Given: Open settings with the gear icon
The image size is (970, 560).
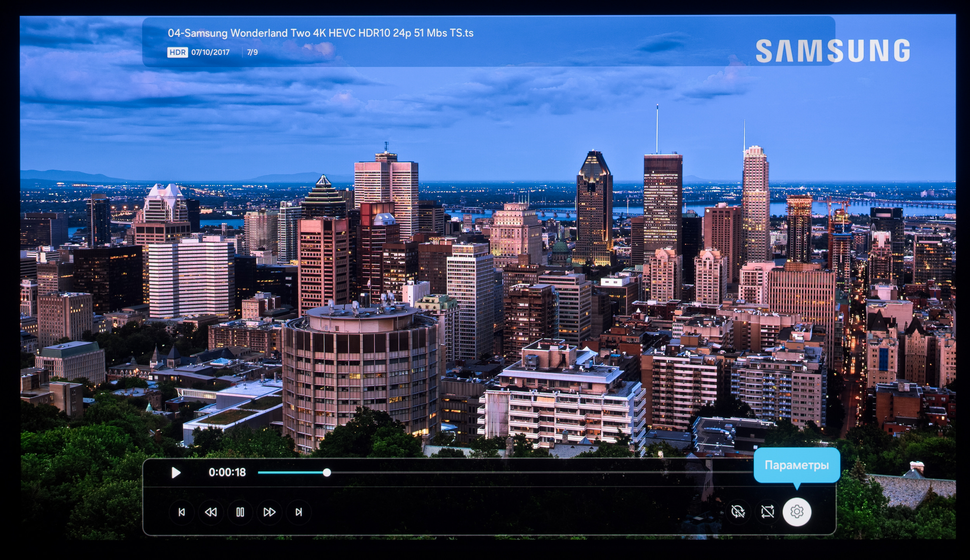Looking at the screenshot, I should click(797, 512).
